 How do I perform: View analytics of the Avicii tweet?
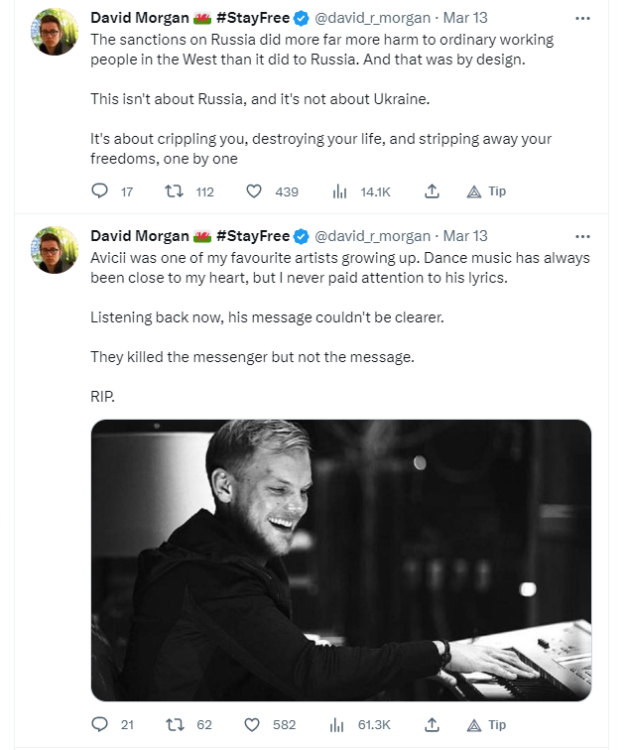coord(338,724)
